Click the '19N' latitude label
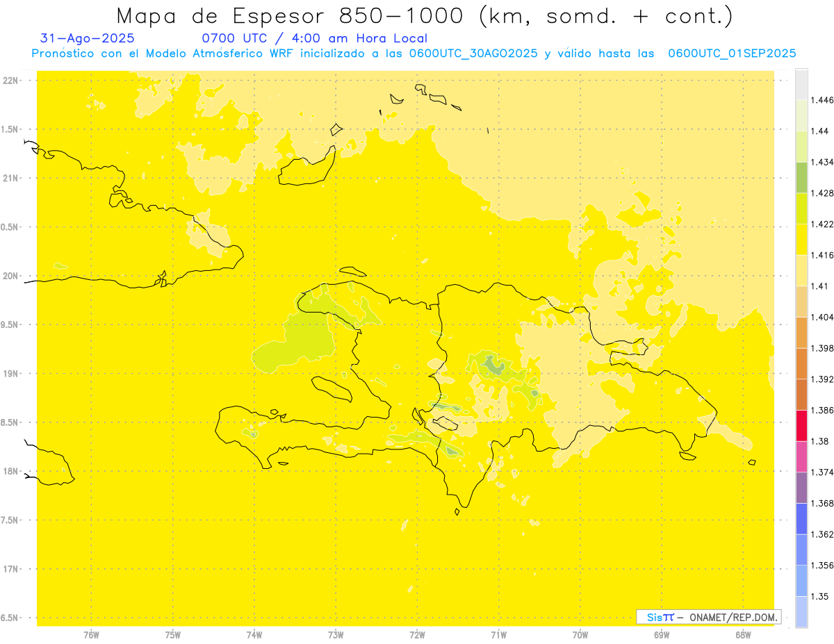 point(11,373)
